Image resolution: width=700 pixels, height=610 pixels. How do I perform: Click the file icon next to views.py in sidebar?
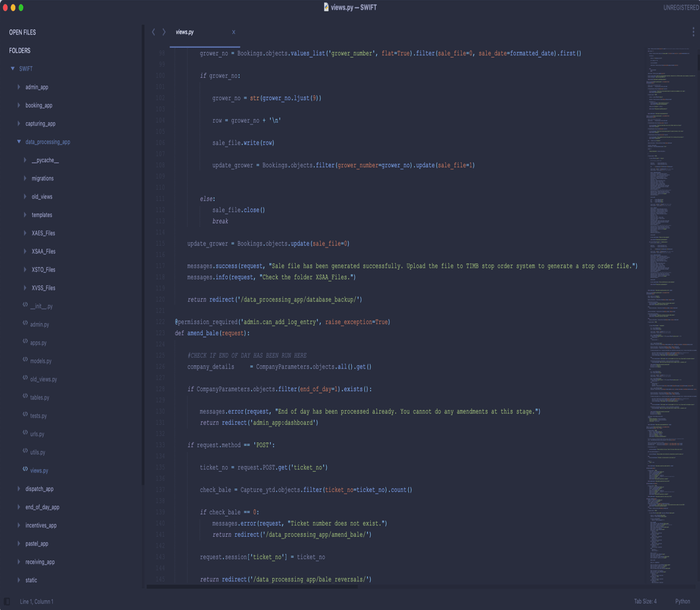coord(25,469)
